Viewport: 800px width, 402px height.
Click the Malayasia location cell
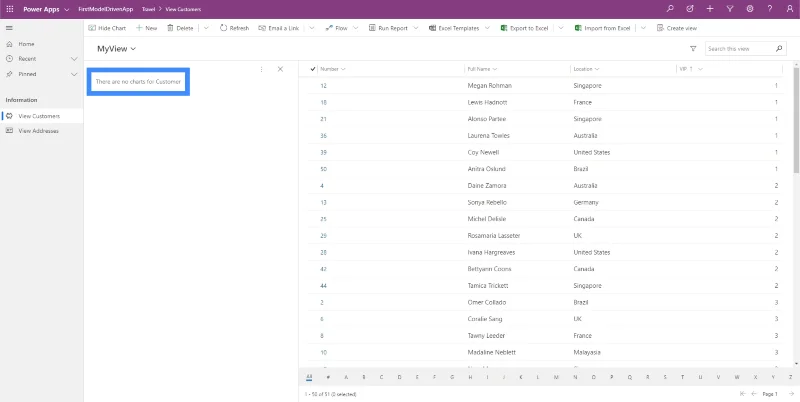point(587,353)
